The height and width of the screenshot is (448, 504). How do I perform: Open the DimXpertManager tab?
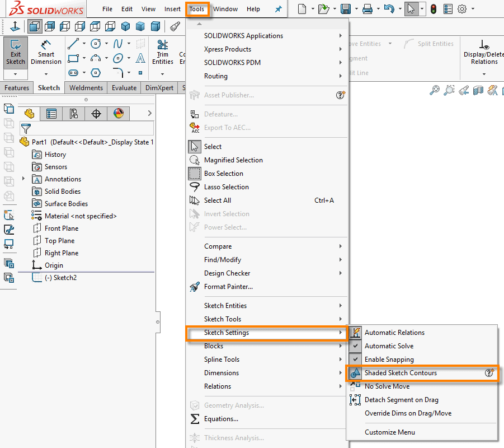[x=96, y=114]
